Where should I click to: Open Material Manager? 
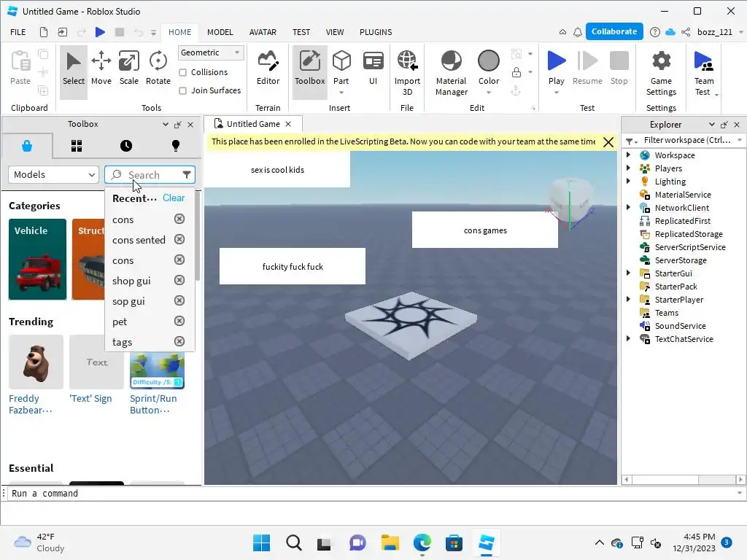click(x=451, y=74)
